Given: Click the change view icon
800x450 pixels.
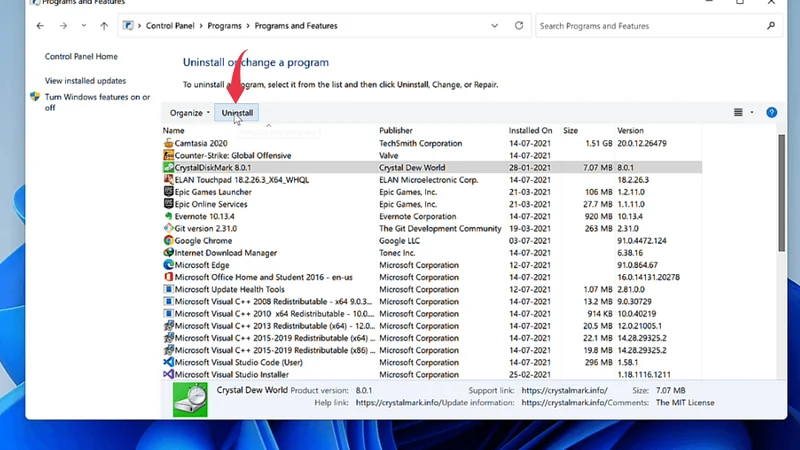Looking at the screenshot, I should [738, 113].
